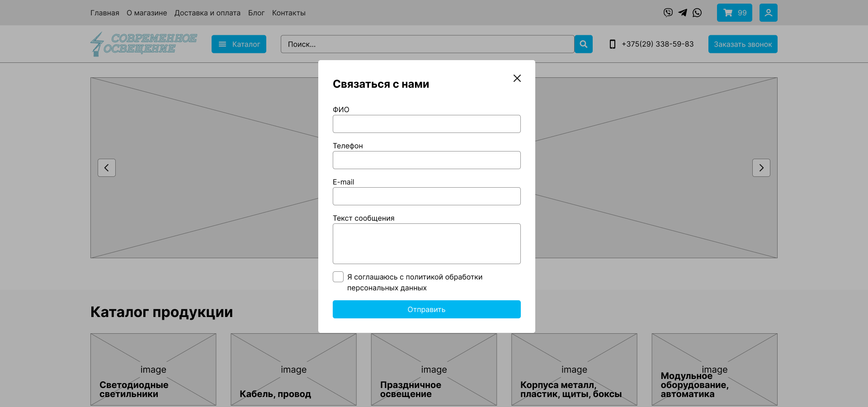The image size is (868, 407).
Task: Open the Кабель, провод category tile
Action: [293, 369]
